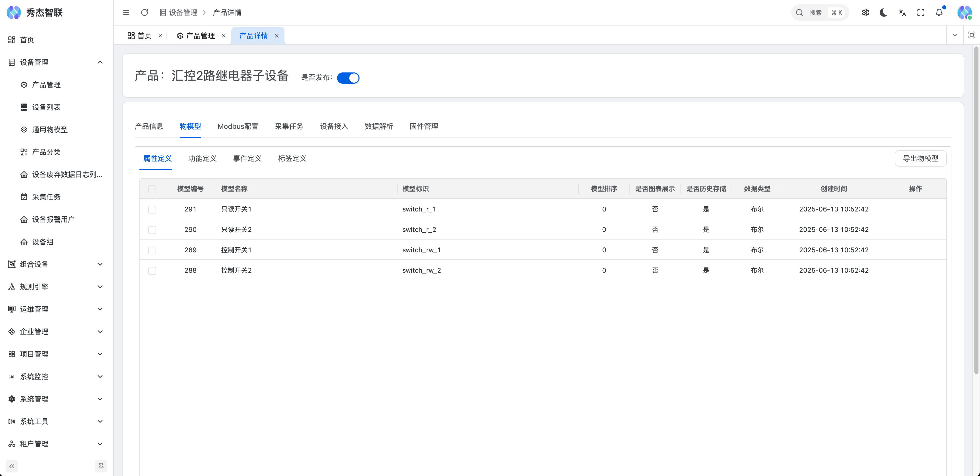The image size is (980, 476).
Task: Check the row checkbox for 只读开关1
Action: pos(152,209)
